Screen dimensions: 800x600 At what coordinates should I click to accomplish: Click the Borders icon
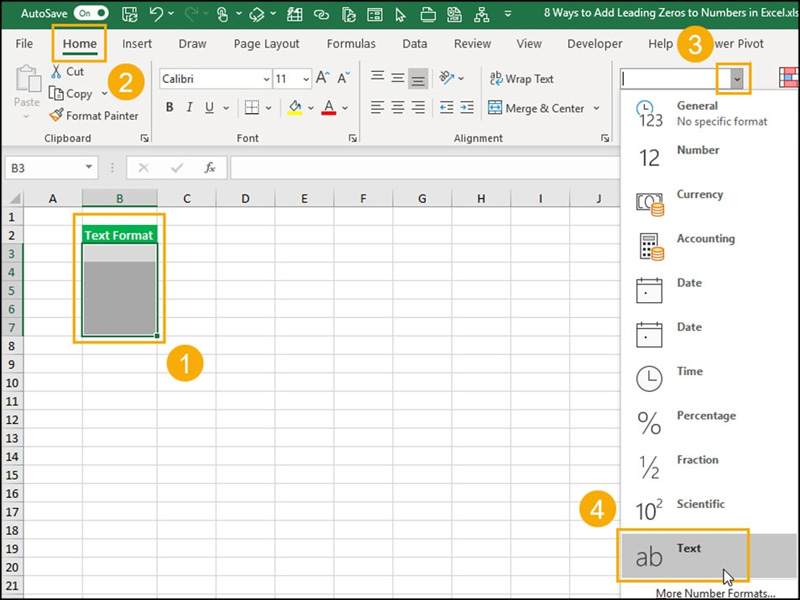tap(252, 108)
